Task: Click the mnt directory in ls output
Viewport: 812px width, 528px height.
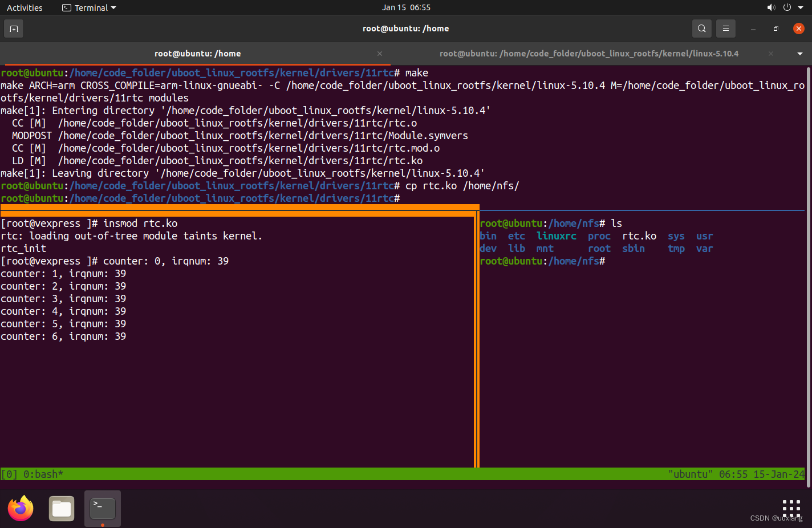Action: (545, 249)
